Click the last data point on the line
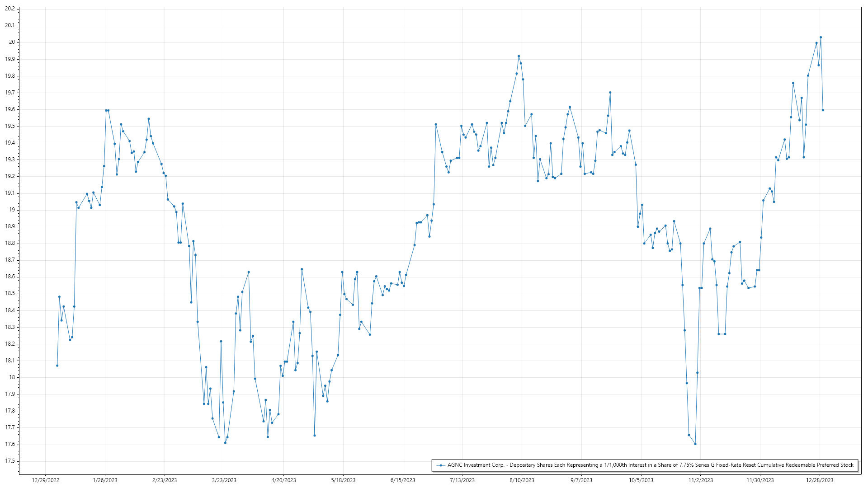This screenshot has height=488, width=868. [823, 110]
